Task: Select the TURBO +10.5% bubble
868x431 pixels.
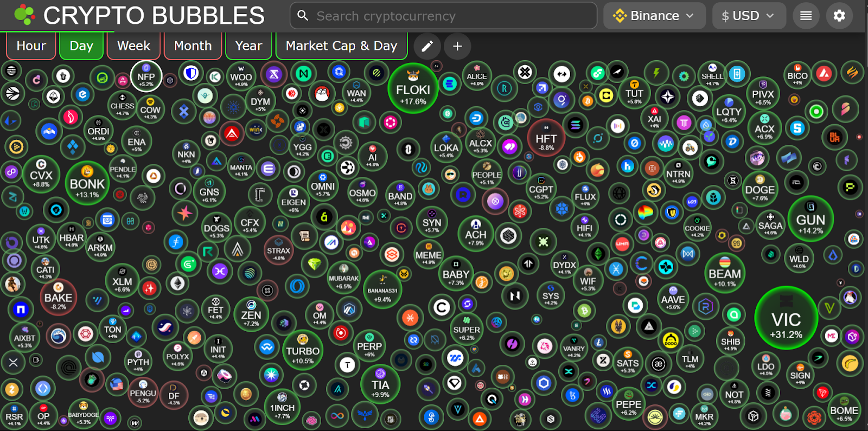Action: click(x=303, y=350)
